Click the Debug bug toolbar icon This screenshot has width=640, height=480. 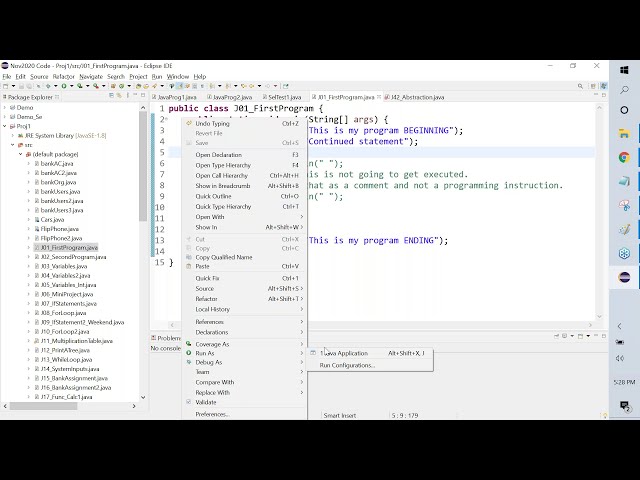click(x=48, y=86)
